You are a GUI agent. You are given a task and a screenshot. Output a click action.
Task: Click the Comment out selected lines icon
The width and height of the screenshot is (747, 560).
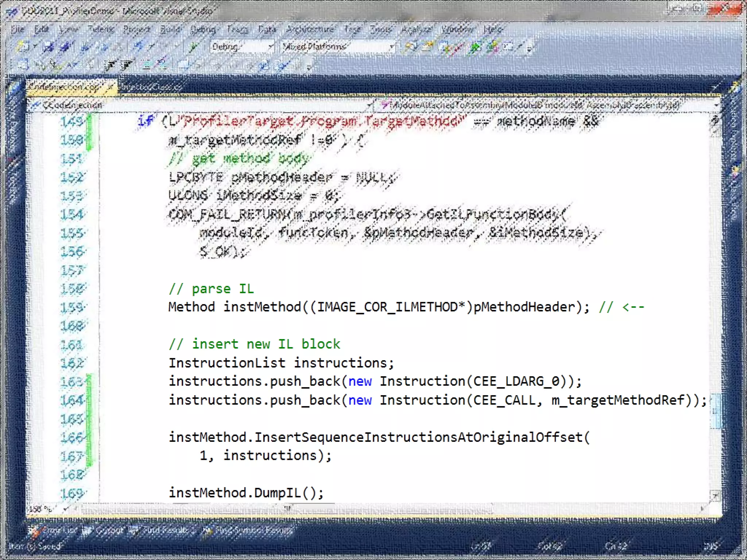(146, 65)
